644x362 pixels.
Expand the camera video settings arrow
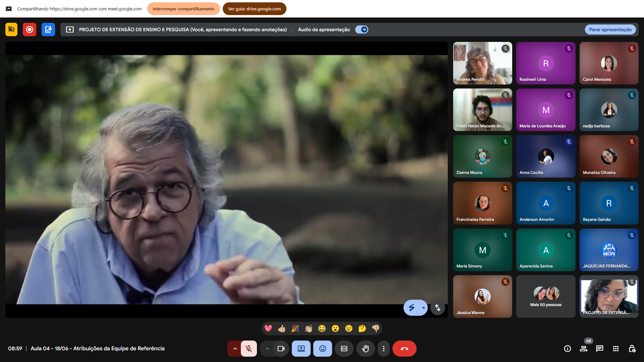[267, 349]
